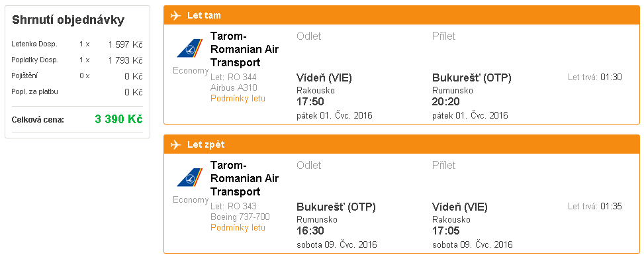Click the airplane icon in Let zpět header

pyautogui.click(x=175, y=145)
